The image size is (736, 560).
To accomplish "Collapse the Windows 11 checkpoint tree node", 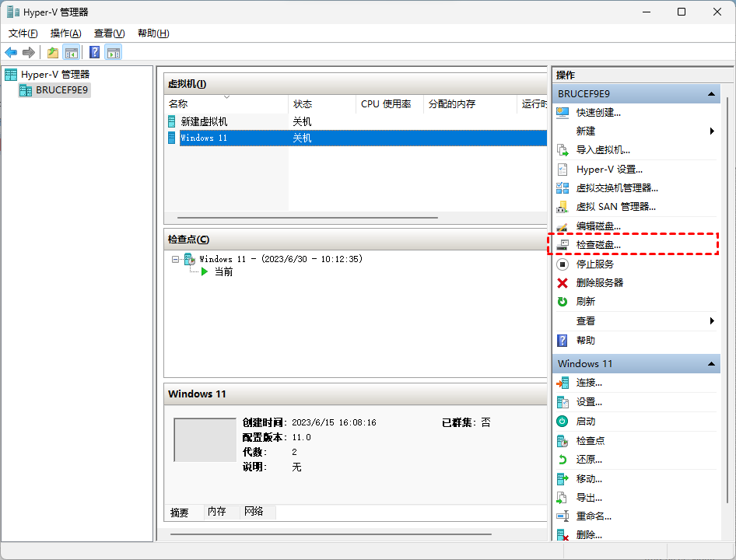I will [176, 259].
